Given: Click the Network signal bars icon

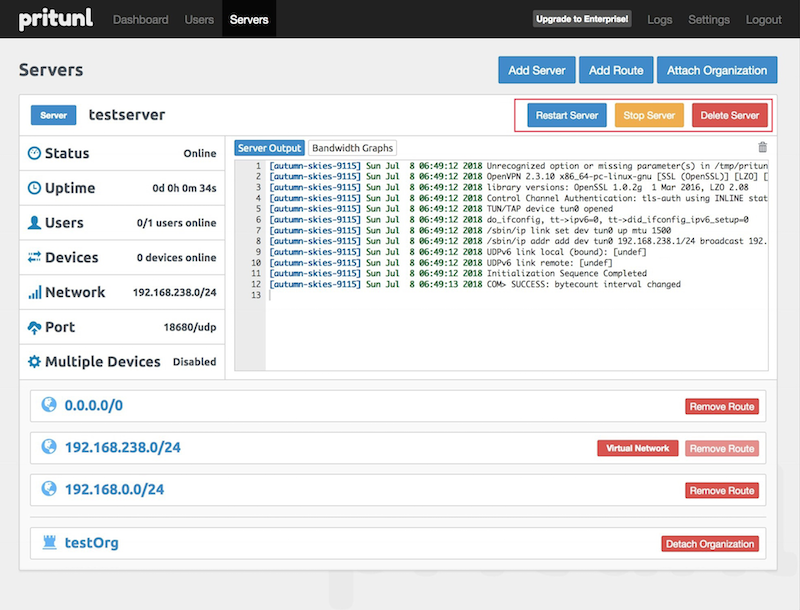Looking at the screenshot, I should [x=34, y=292].
